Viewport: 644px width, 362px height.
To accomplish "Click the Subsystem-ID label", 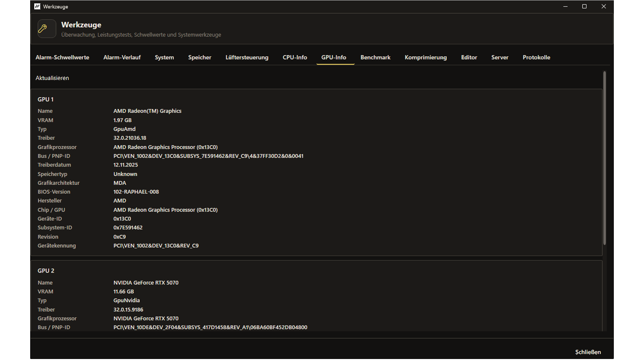I will pyautogui.click(x=55, y=228).
